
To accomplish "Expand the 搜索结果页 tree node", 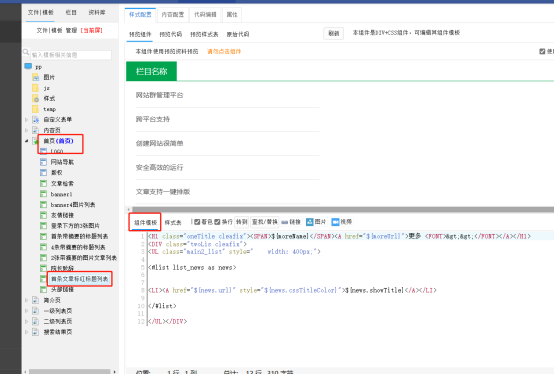I will click(x=26, y=332).
